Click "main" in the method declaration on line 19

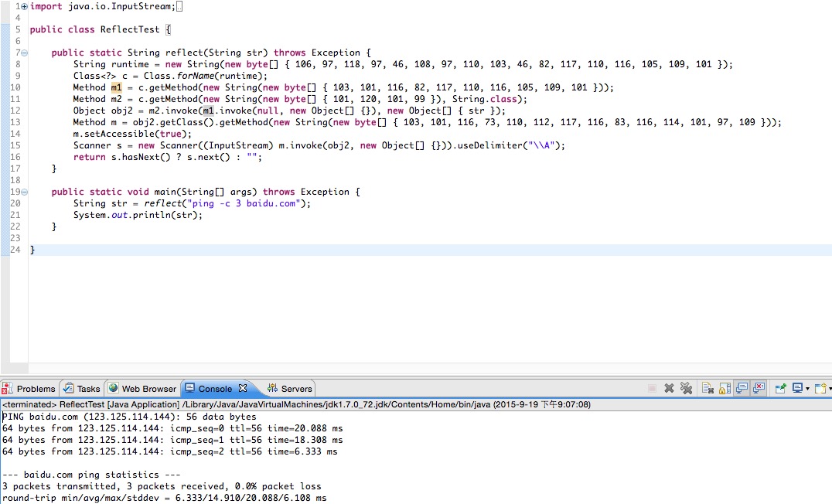(x=165, y=192)
